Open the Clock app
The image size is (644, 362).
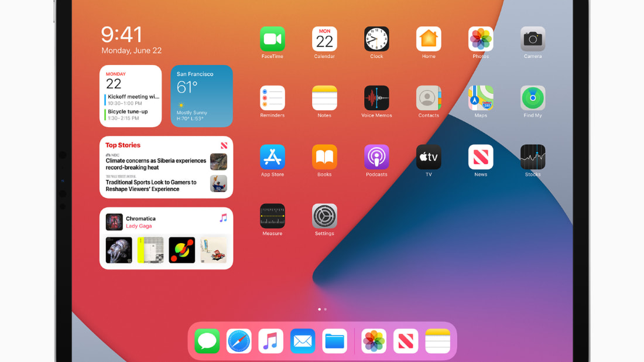click(376, 39)
